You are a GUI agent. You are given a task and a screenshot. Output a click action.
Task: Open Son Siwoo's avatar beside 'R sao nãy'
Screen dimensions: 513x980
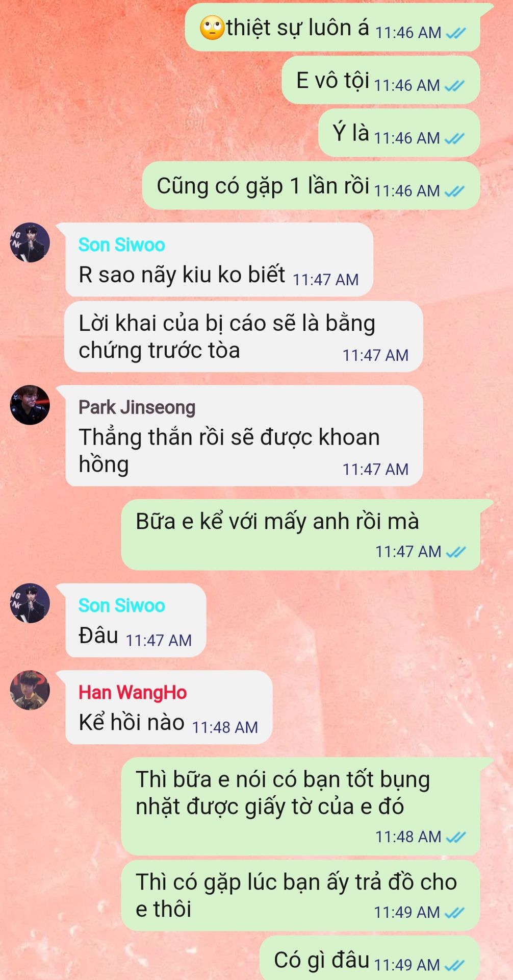click(x=30, y=242)
